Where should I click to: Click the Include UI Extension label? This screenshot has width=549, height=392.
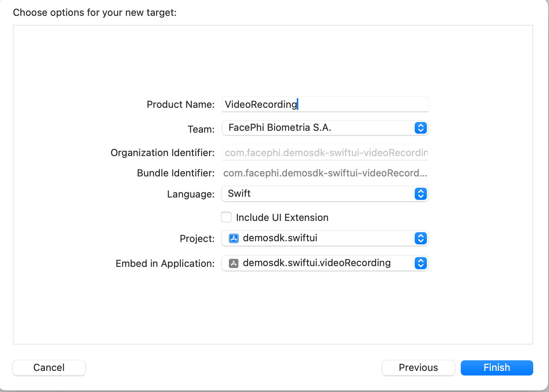coord(282,217)
